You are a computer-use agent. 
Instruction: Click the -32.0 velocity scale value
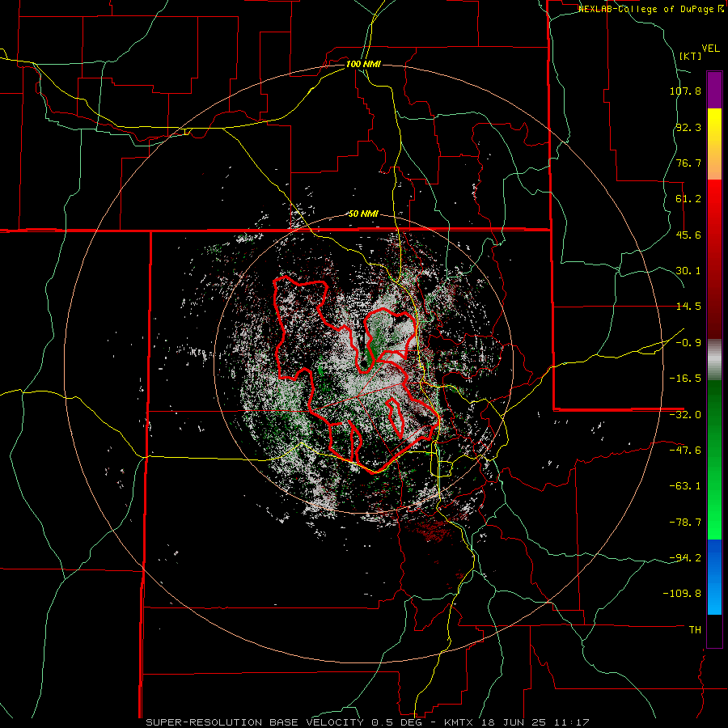coord(685,415)
